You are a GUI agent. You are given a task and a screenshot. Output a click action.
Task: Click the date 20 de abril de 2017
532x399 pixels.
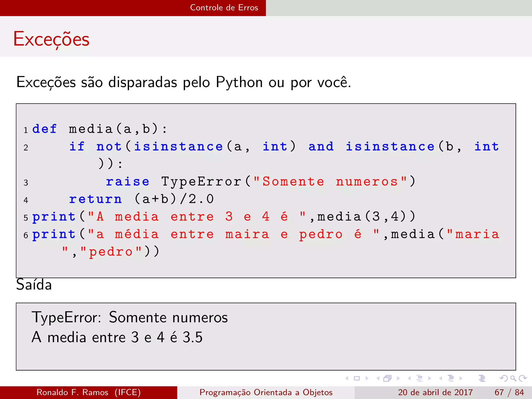(x=435, y=392)
